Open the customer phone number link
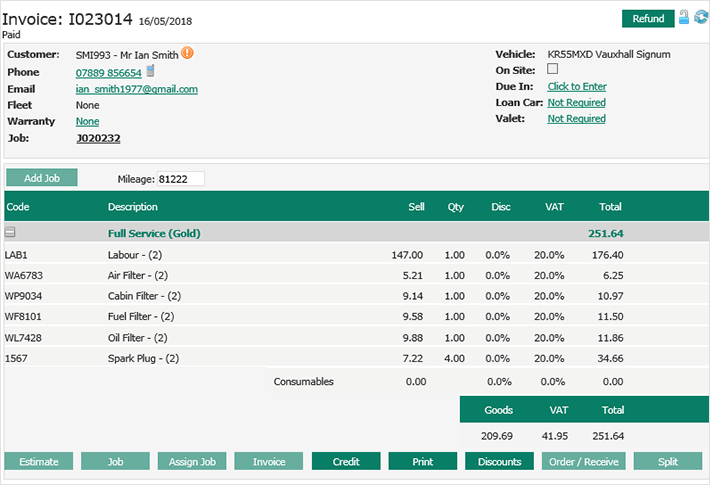The image size is (710, 485). tap(109, 73)
